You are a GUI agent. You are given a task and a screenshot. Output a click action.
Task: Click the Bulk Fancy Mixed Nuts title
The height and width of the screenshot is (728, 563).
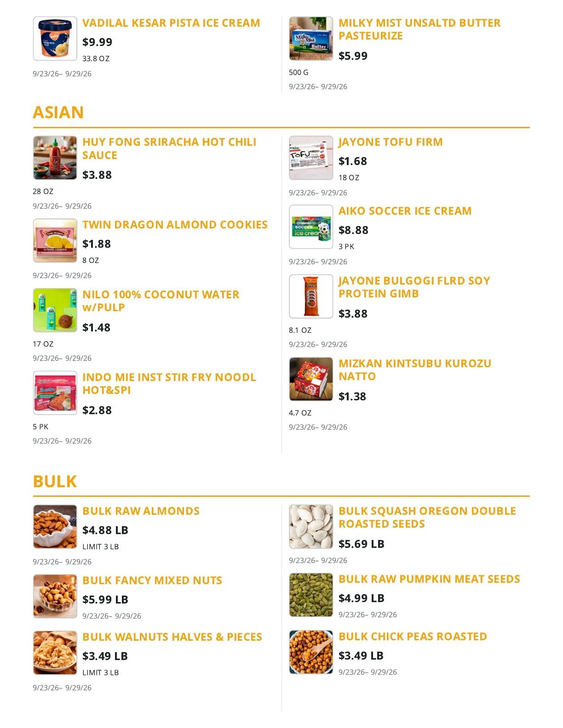pos(152,580)
